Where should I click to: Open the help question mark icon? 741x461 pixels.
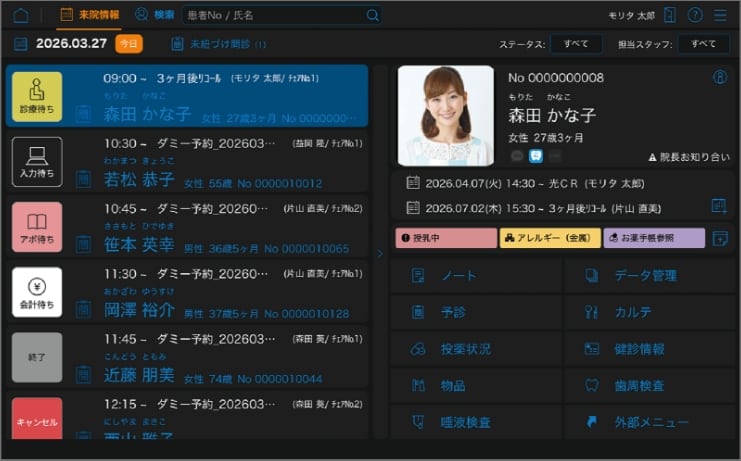(695, 15)
